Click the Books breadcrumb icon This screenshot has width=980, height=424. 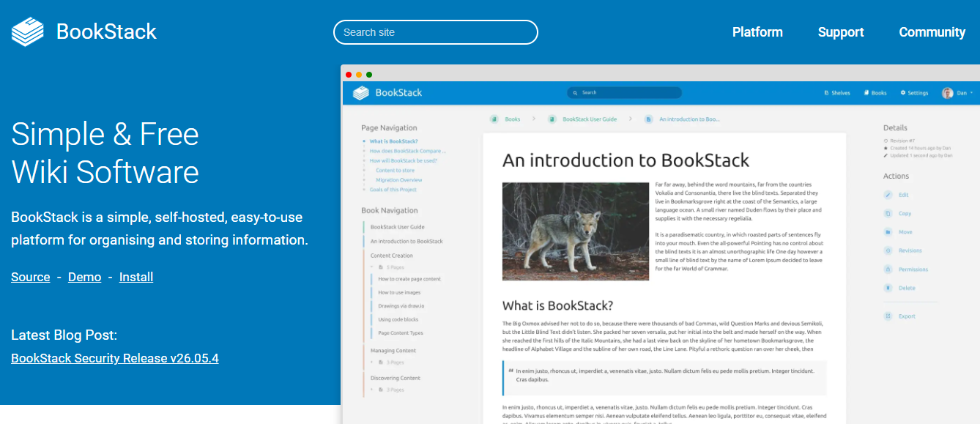click(x=494, y=119)
